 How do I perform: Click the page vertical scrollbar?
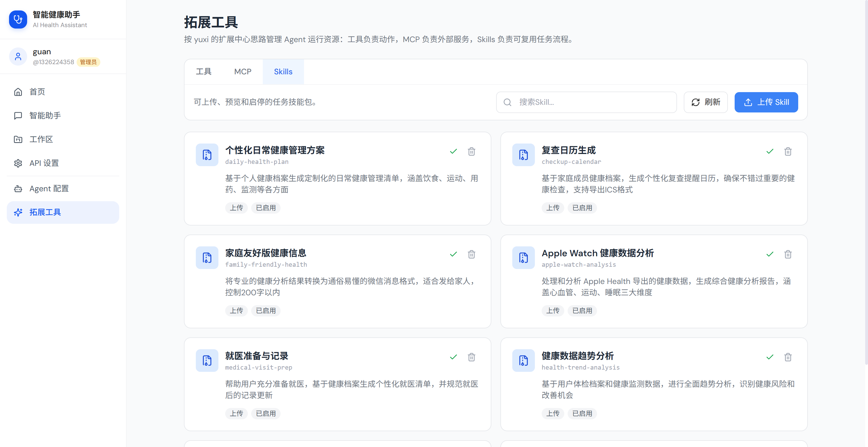point(866,182)
